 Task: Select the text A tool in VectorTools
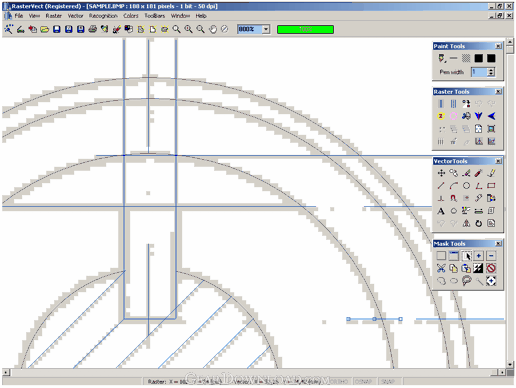[x=441, y=211]
